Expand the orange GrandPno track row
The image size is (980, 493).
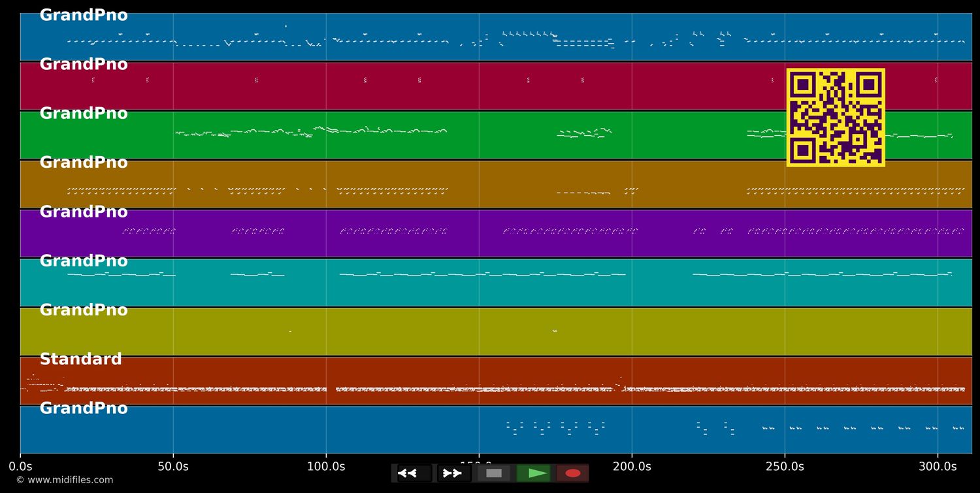(x=83, y=161)
